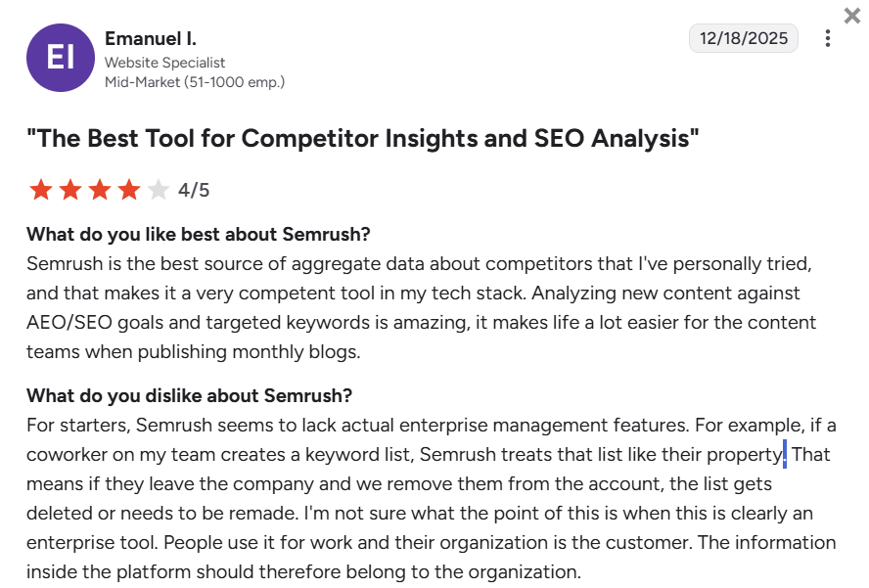Open Emanuel I.'s reviewer profile
869x588 pixels.
[x=152, y=38]
